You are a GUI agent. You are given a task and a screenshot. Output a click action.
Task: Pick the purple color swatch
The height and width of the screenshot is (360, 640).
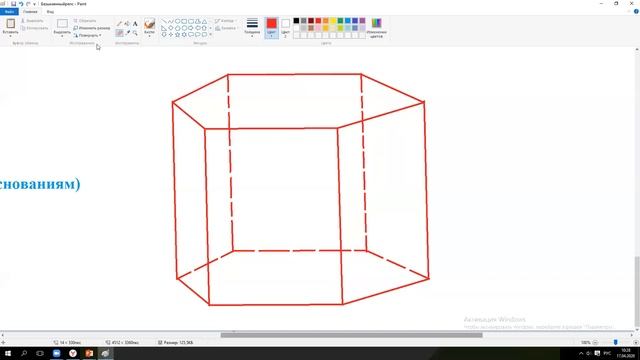coord(362,21)
